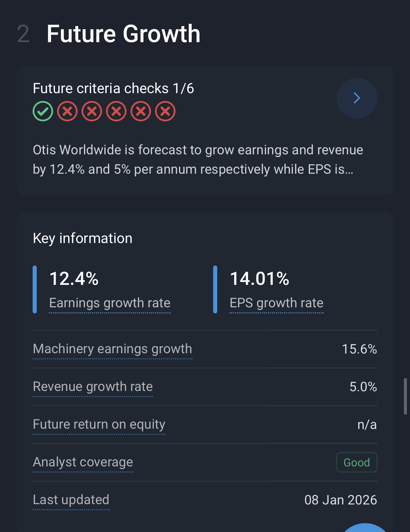The image size is (410, 532).
Task: Open the EPS growth rate definition
Action: 276,303
